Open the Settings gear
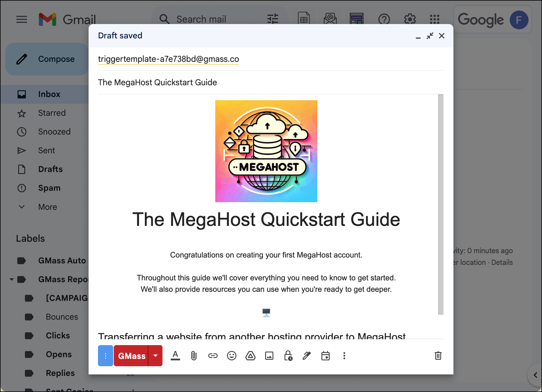 pyautogui.click(x=410, y=19)
